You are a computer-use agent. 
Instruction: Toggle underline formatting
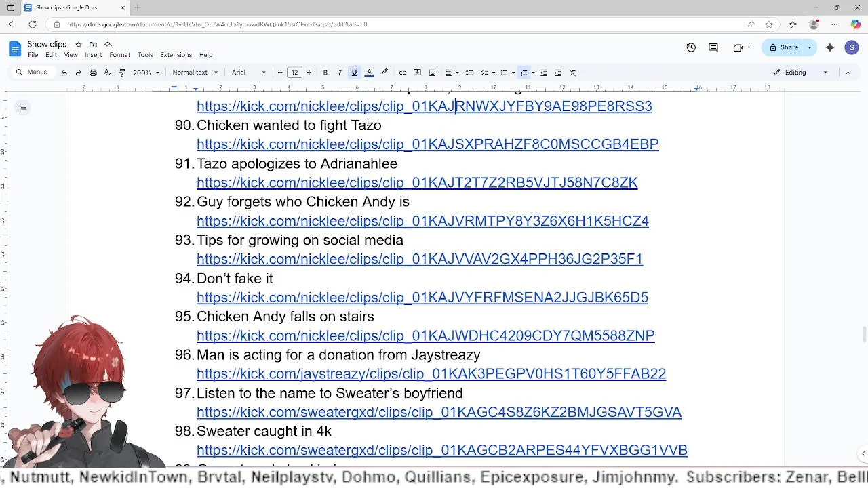(x=354, y=73)
